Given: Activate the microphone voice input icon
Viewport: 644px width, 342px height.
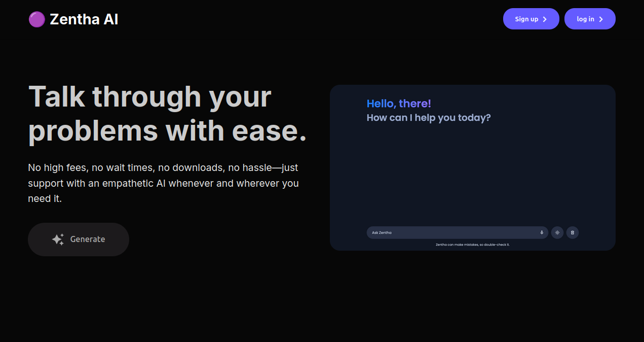Looking at the screenshot, I should [542, 232].
